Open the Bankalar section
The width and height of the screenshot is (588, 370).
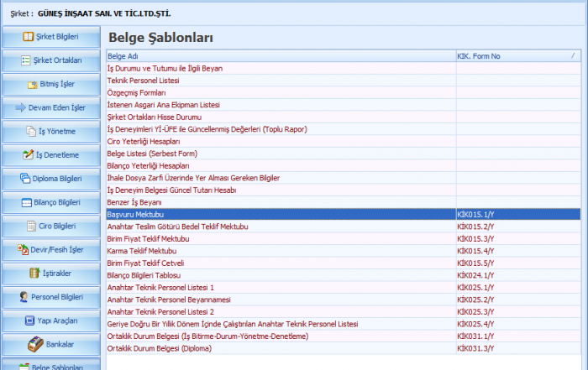(x=50, y=344)
